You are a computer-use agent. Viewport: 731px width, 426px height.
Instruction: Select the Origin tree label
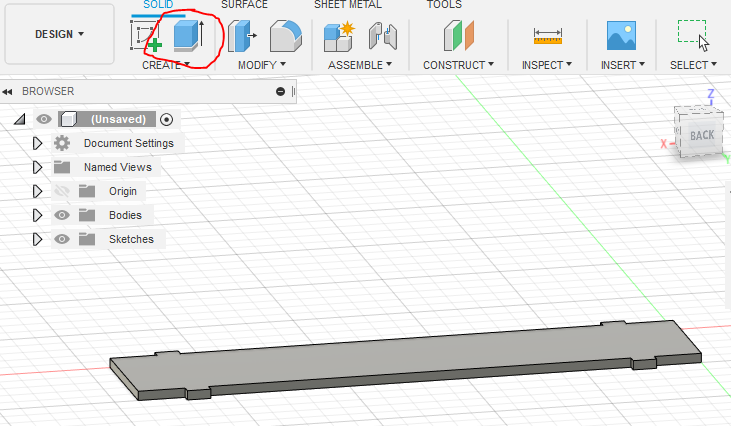(x=123, y=191)
